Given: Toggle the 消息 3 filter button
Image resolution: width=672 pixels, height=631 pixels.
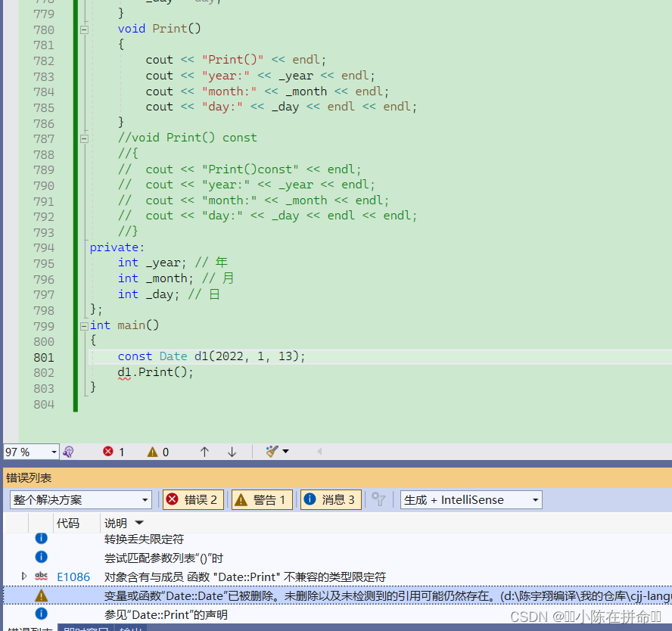Looking at the screenshot, I should [x=331, y=500].
